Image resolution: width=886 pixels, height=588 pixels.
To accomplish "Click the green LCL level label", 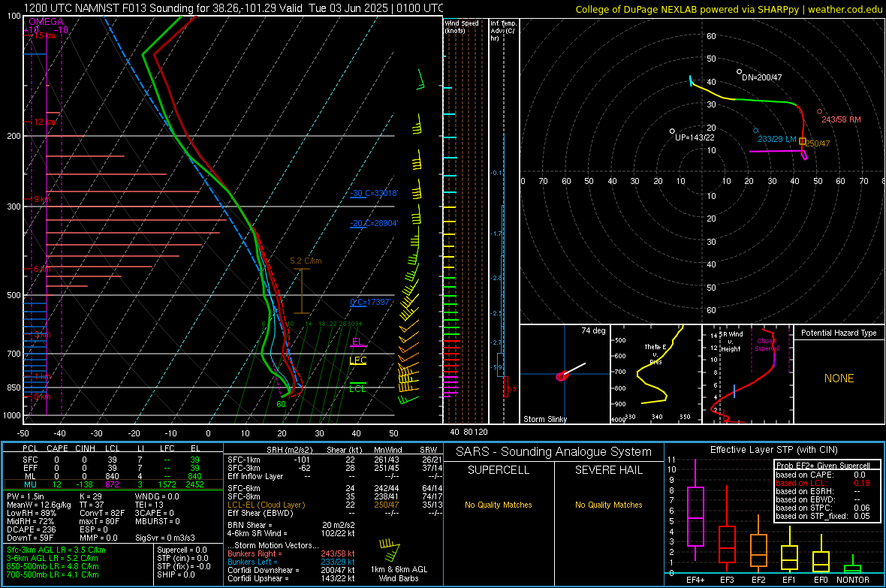I will coord(357,388).
